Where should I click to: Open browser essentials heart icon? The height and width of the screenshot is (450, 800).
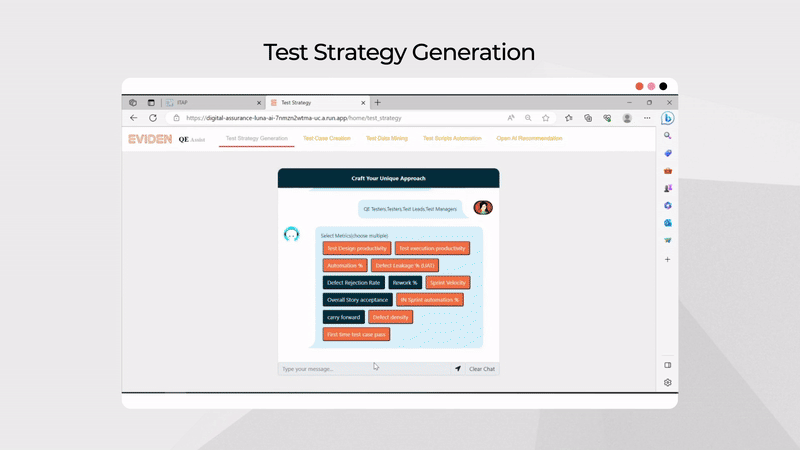pos(607,118)
